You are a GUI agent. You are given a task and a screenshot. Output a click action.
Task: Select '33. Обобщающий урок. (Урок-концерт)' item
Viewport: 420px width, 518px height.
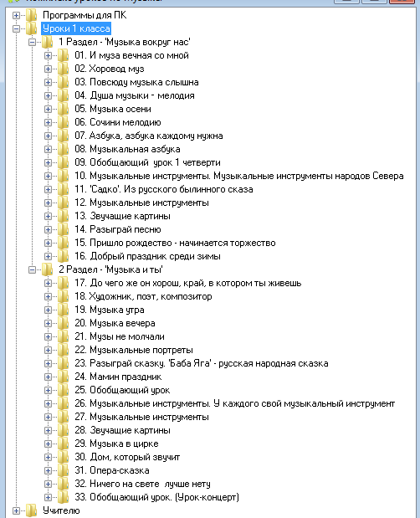pyautogui.click(x=156, y=497)
